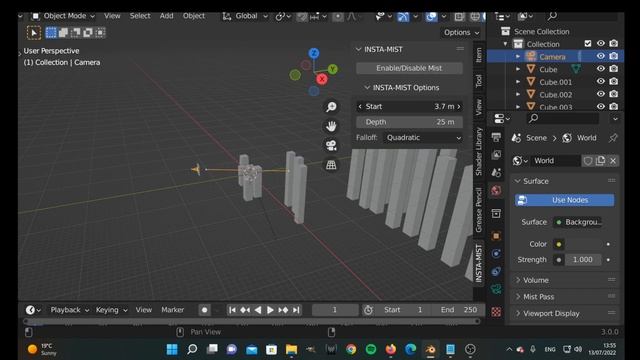Image resolution: width=640 pixels, height=360 pixels.
Task: Hide Cube.002 via its eye icon
Action: pyautogui.click(x=601, y=94)
